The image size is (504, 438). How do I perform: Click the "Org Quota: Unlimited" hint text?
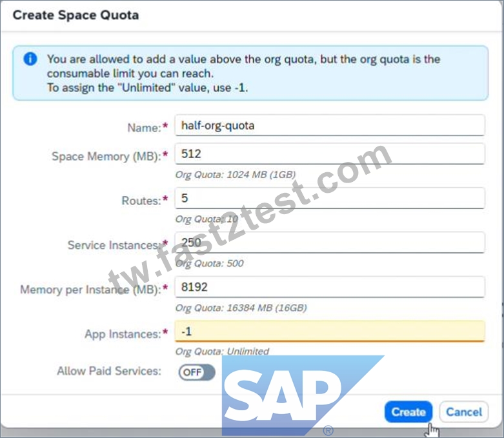(222, 351)
